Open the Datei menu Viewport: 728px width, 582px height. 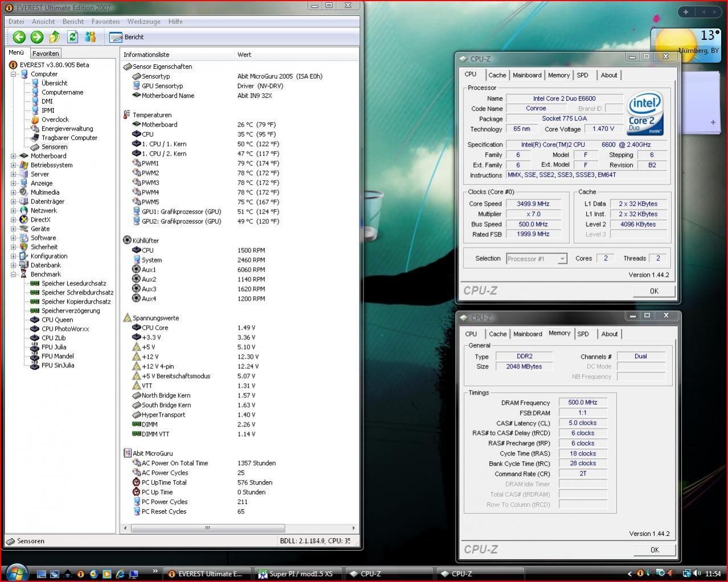click(16, 22)
